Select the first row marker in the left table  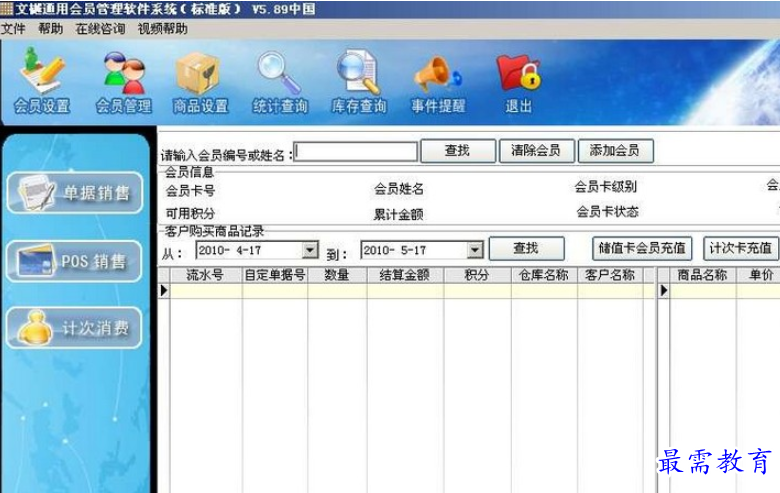(x=164, y=291)
